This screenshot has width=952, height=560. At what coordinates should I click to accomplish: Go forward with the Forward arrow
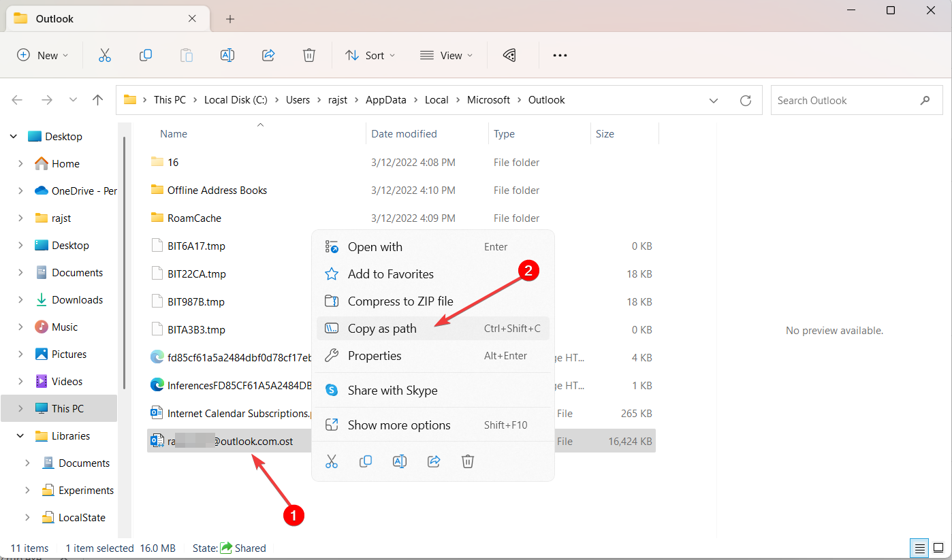click(46, 100)
